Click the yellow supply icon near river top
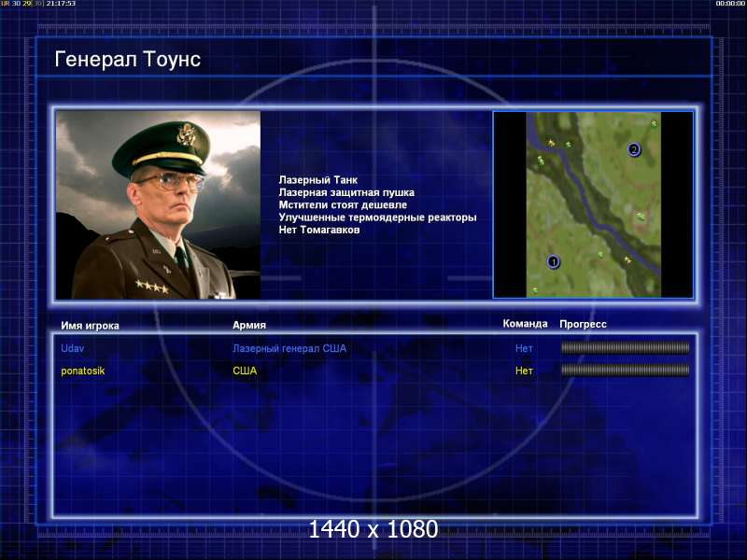The width and height of the screenshot is (747, 560). pyautogui.click(x=551, y=143)
